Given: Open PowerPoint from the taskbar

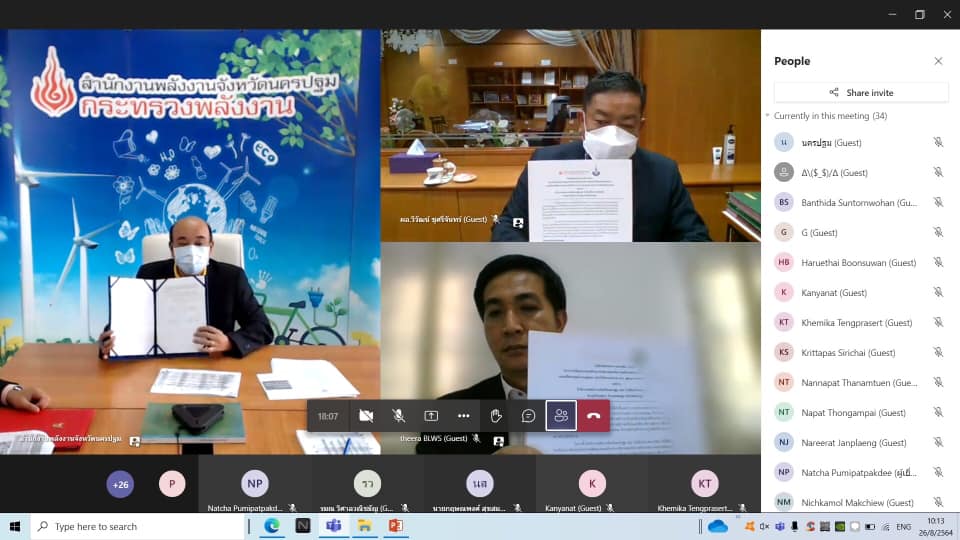Looking at the screenshot, I should (x=396, y=526).
